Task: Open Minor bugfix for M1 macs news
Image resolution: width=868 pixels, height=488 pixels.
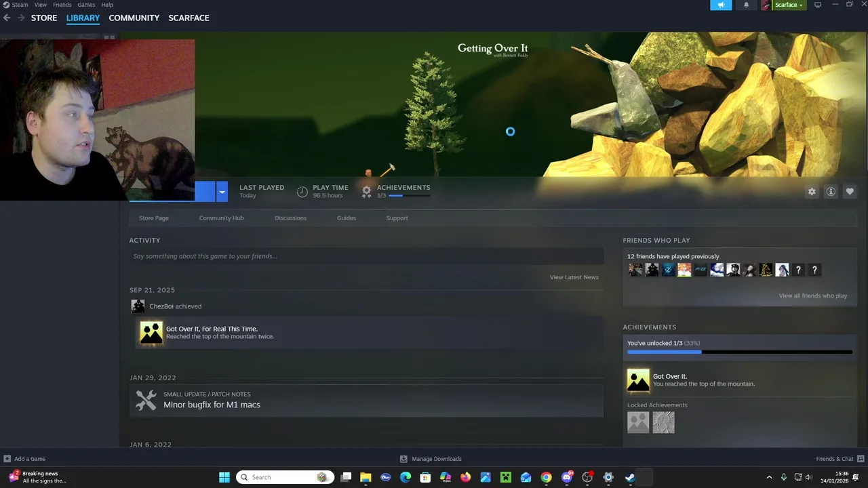Action: coord(212,405)
